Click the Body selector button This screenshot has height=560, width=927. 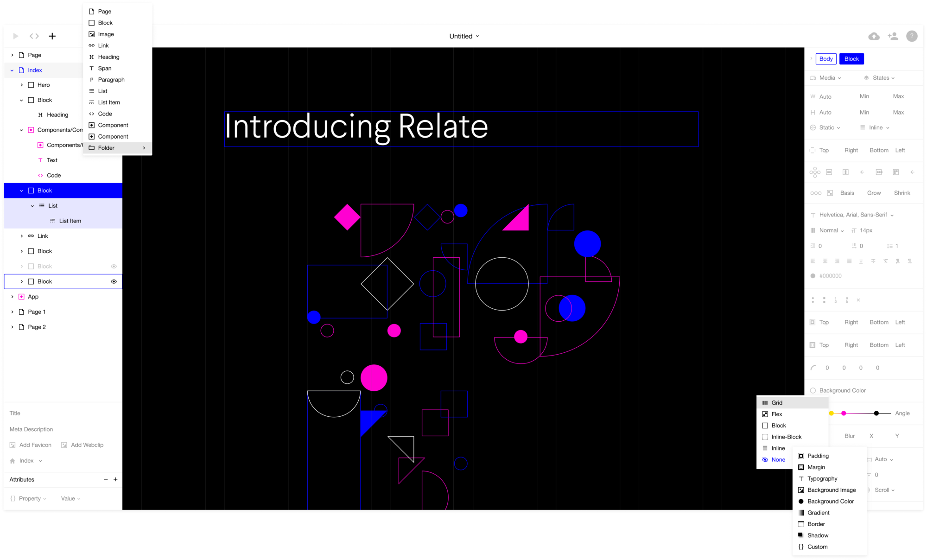click(825, 59)
